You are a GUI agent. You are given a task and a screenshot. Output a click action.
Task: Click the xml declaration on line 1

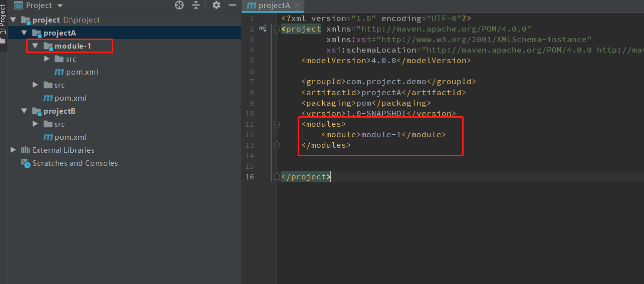click(x=376, y=19)
